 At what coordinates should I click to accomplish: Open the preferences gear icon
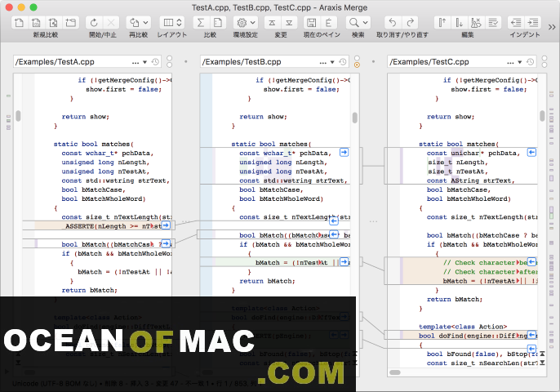(x=242, y=23)
